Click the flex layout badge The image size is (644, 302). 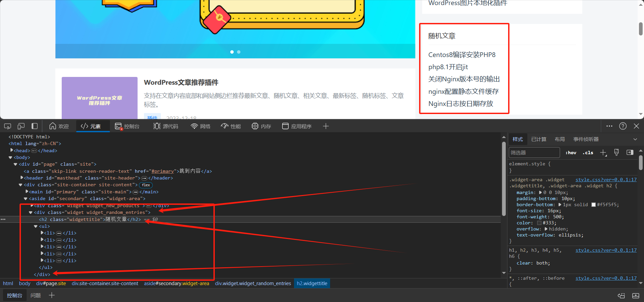coord(146,185)
